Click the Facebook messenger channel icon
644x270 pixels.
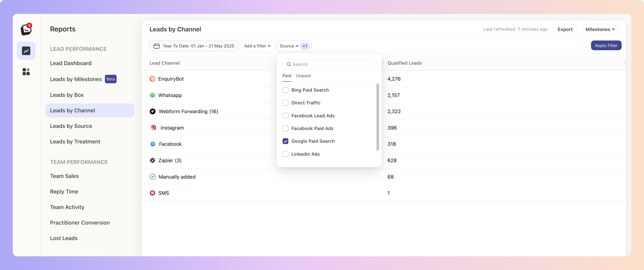click(x=153, y=144)
